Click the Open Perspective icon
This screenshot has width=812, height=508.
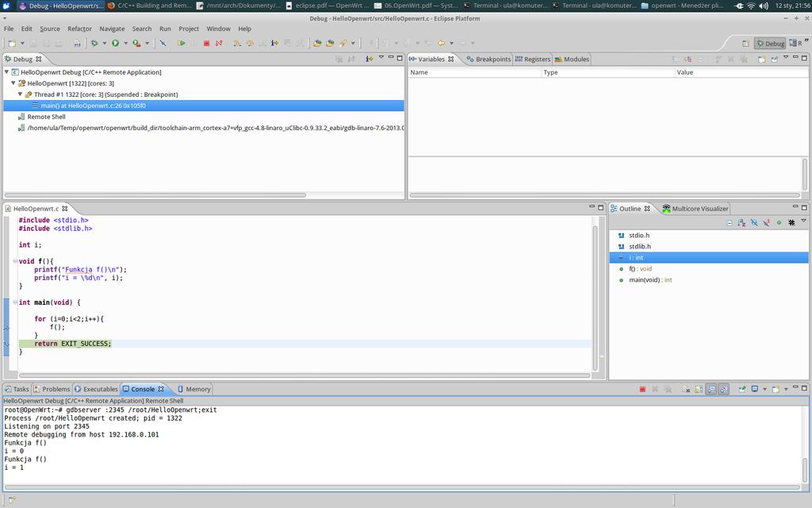coord(745,44)
